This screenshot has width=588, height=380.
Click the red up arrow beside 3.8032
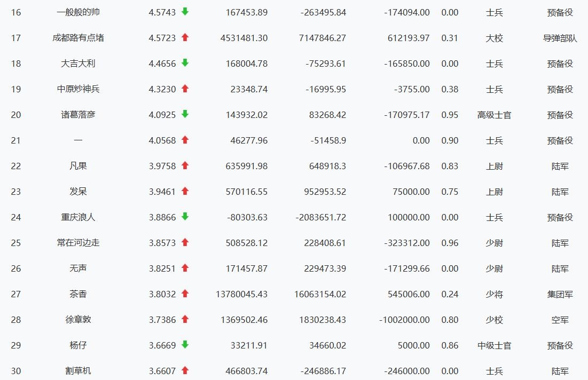tap(185, 294)
